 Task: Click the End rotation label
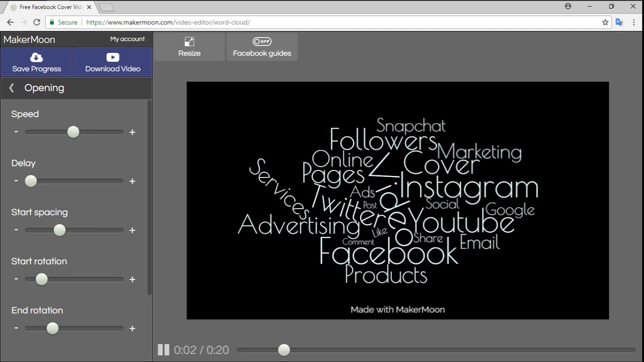pyautogui.click(x=37, y=310)
